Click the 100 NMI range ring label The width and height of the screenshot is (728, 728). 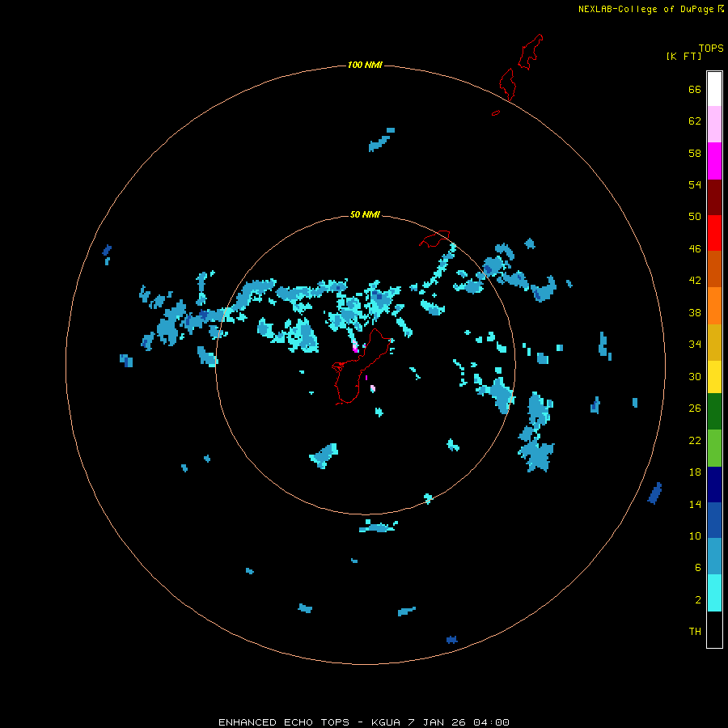click(365, 65)
